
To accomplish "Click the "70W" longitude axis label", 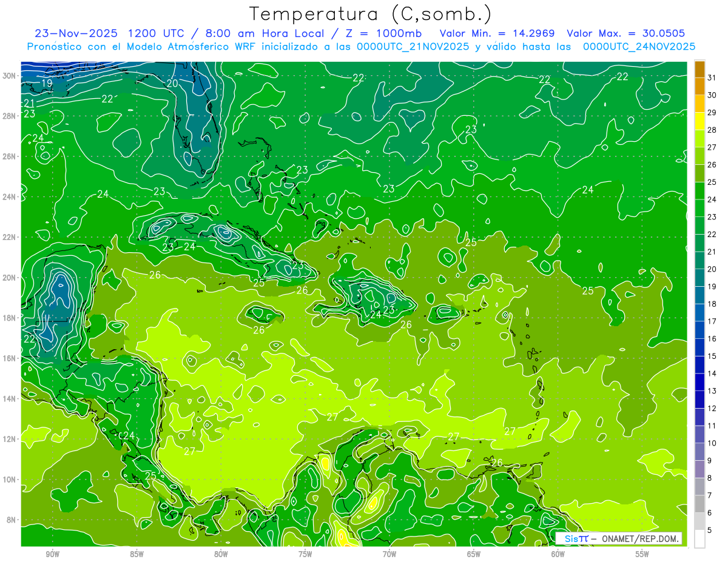I will [389, 554].
